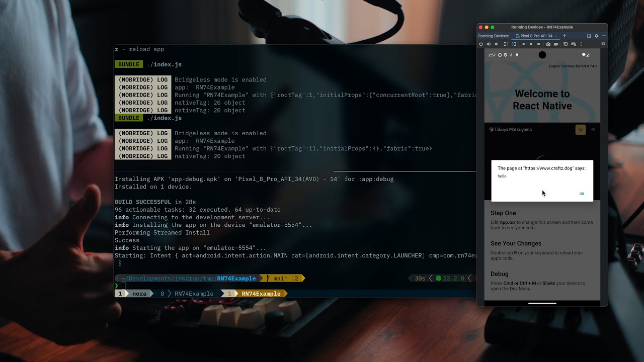Open the device mirror settings gear
This screenshot has height=362, width=644.
596,36
